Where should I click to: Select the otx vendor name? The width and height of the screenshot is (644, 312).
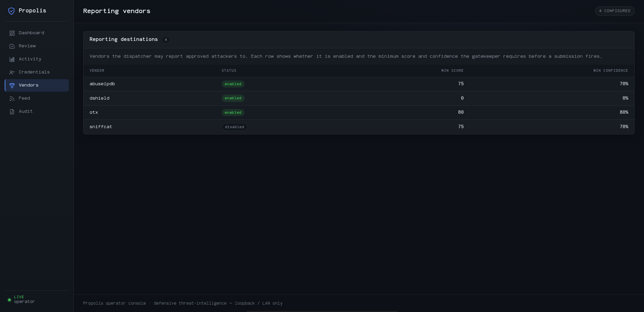[94, 112]
